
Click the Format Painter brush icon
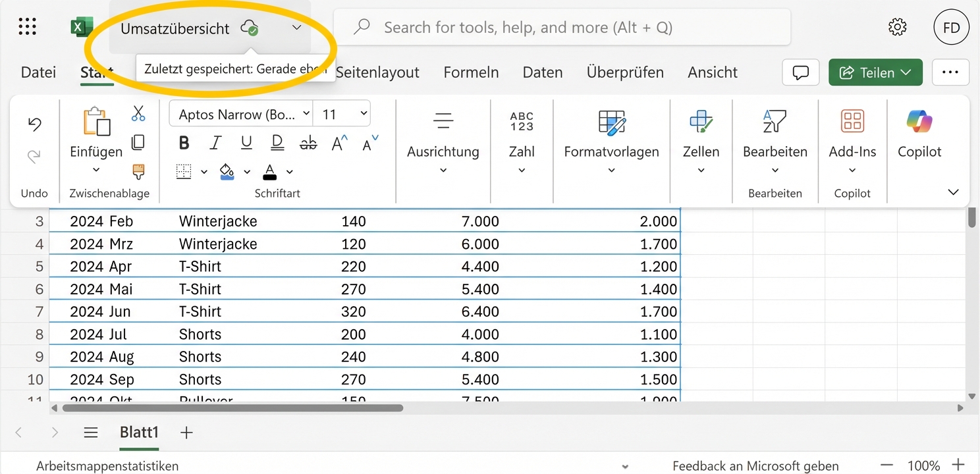pyautogui.click(x=138, y=171)
